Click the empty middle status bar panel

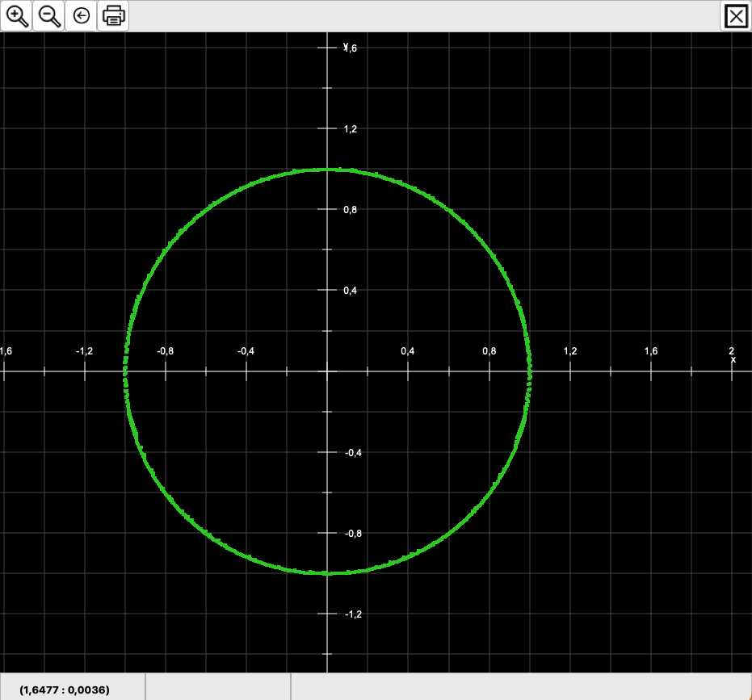click(217, 687)
